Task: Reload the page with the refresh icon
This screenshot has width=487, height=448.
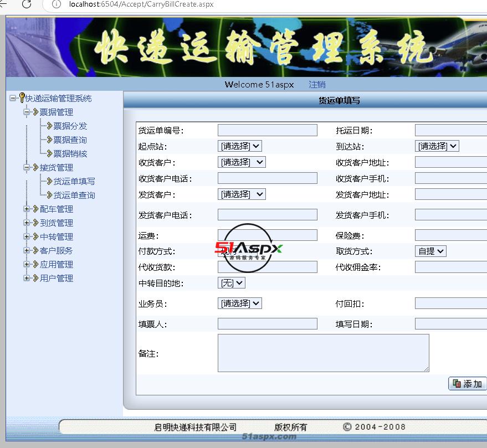Action: [27, 4]
